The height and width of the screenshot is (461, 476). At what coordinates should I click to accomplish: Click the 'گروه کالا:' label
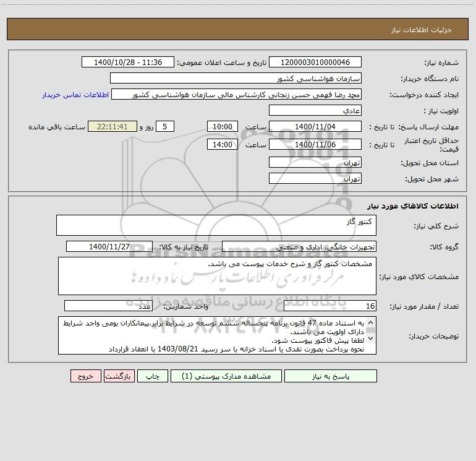tap(444, 248)
